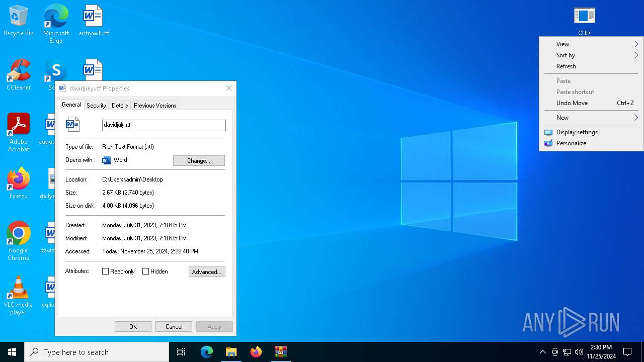
Task: Click the filename field containing davidjuly.rtf
Action: pyautogui.click(x=164, y=125)
